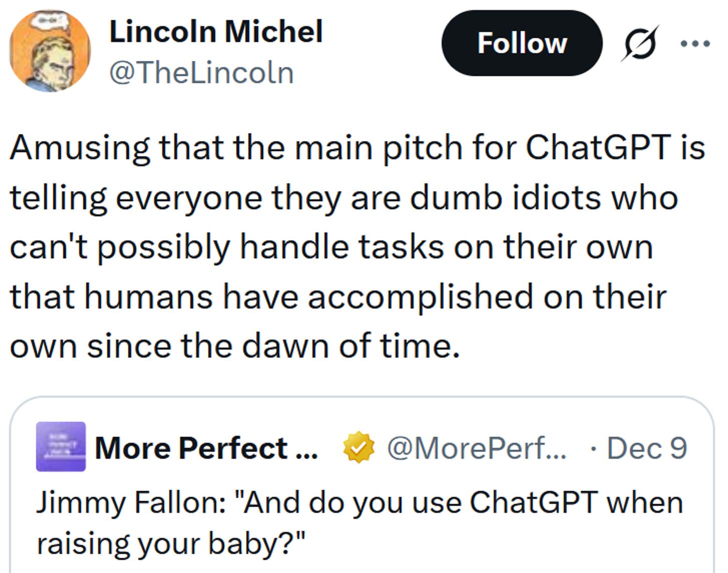Open the 'Dec 9' timestamp link

coord(648,447)
